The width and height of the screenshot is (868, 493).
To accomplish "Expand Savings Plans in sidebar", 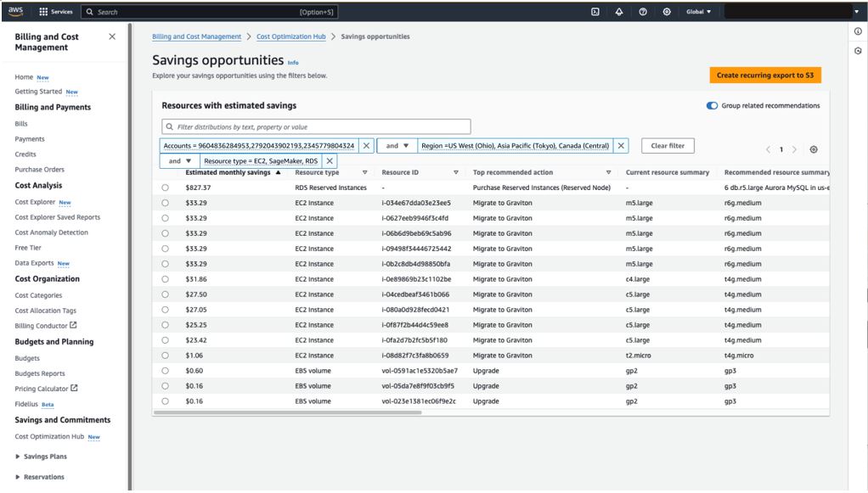I will (x=18, y=457).
